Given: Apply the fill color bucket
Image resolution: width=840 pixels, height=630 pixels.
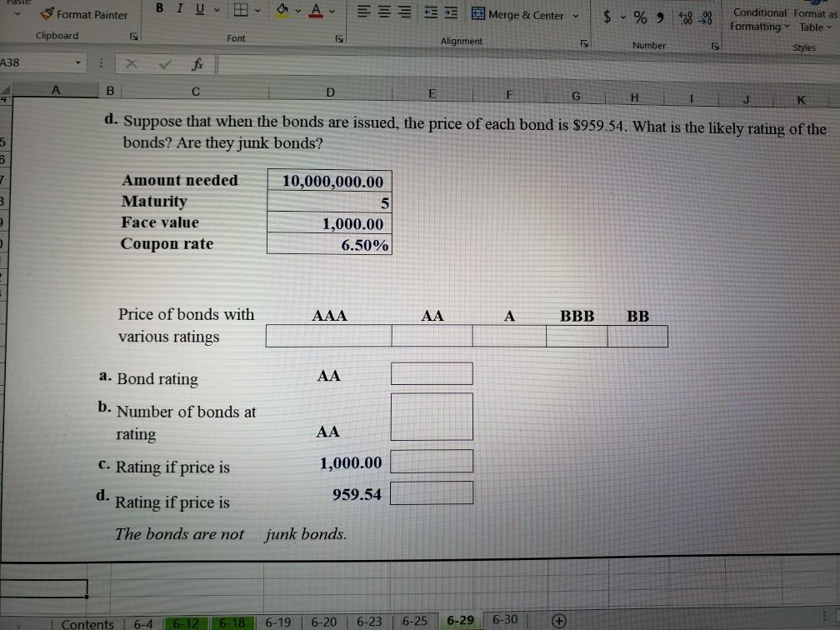Looking at the screenshot, I should [x=282, y=10].
